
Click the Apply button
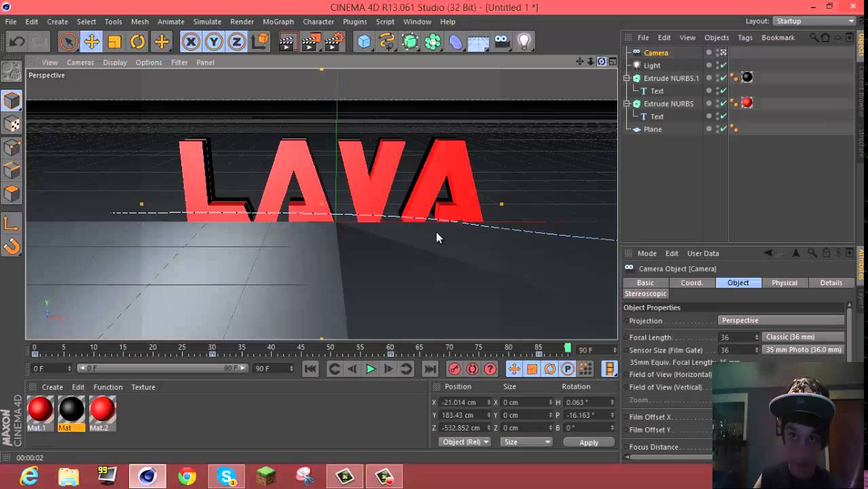589,442
